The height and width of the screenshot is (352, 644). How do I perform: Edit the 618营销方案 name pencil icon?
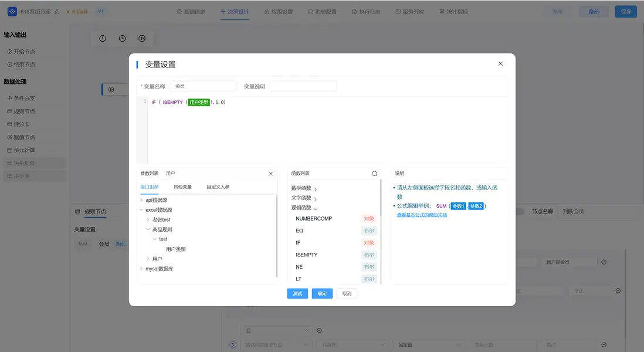click(x=57, y=12)
